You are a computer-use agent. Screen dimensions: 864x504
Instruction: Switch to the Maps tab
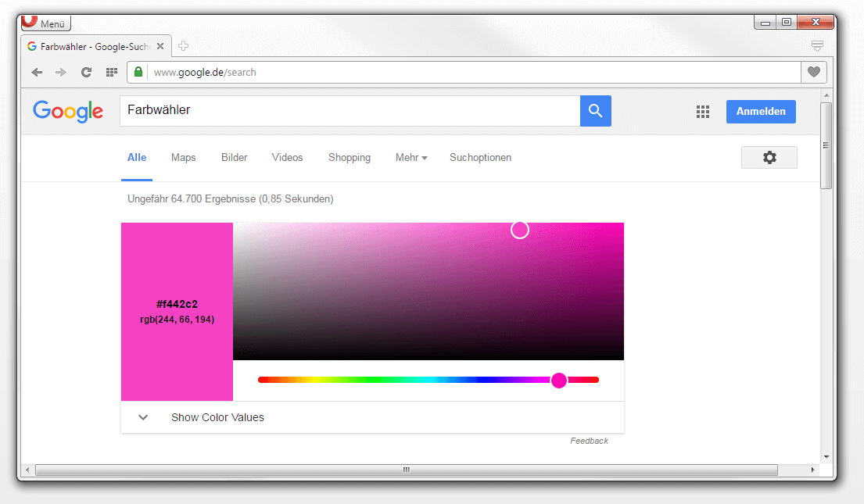coord(184,158)
